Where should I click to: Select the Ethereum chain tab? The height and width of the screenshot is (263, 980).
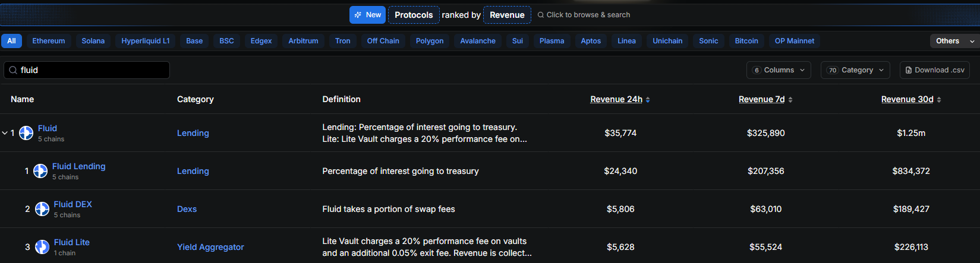click(49, 41)
